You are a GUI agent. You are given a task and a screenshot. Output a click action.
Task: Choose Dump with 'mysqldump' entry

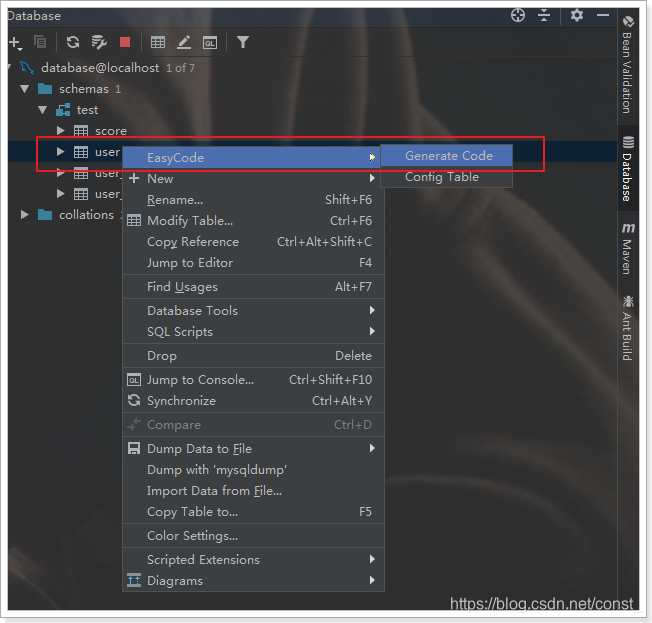pos(253,470)
